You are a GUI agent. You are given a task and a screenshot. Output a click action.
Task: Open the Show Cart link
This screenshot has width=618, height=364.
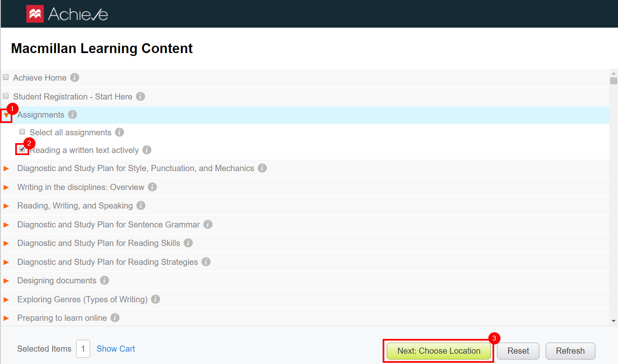point(116,348)
